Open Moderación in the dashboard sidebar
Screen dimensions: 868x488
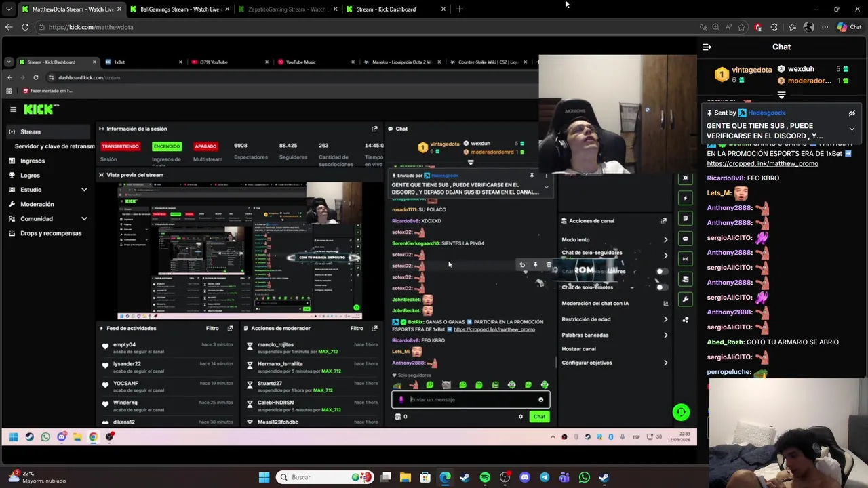[x=37, y=204]
